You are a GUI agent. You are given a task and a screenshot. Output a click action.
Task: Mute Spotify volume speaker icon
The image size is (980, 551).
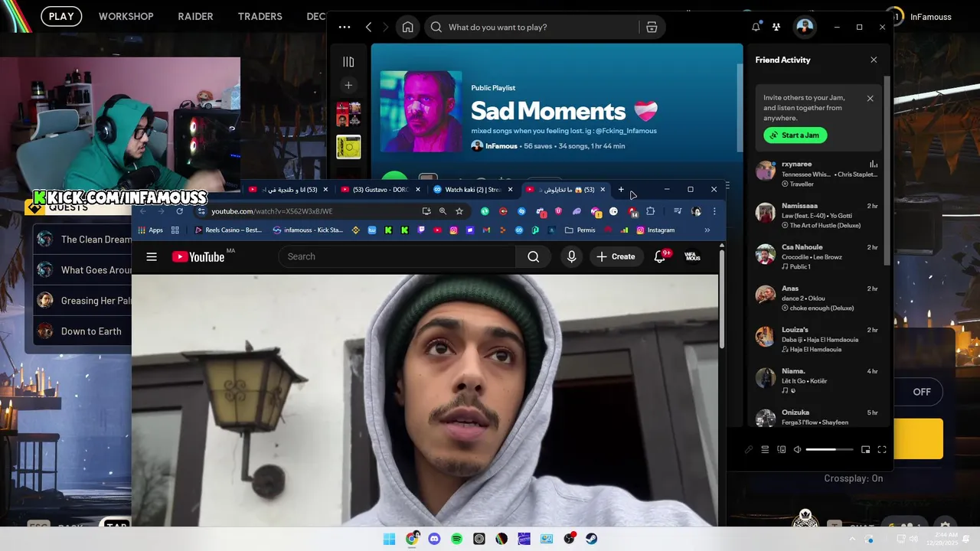(797, 450)
